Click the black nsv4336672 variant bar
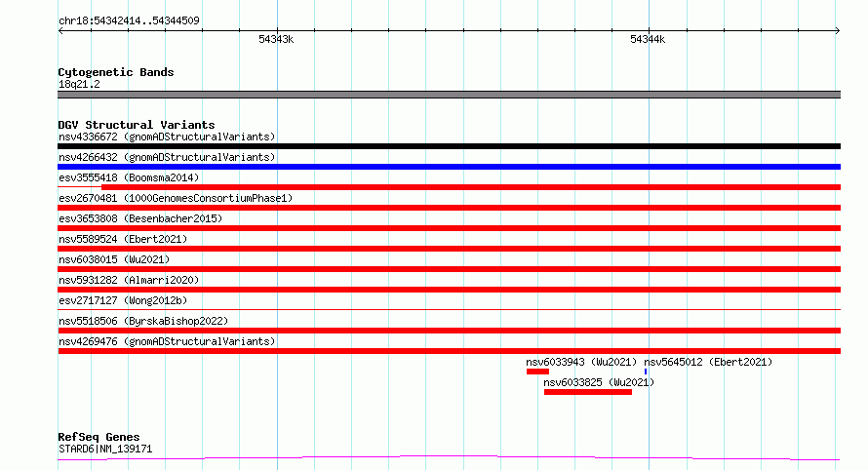Viewport: 868px width, 470px height. click(x=449, y=146)
